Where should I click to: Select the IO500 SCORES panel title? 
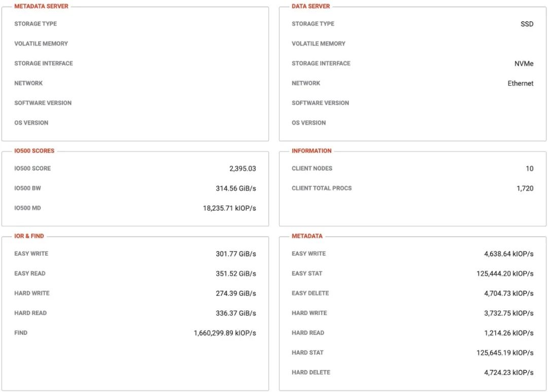(35, 151)
